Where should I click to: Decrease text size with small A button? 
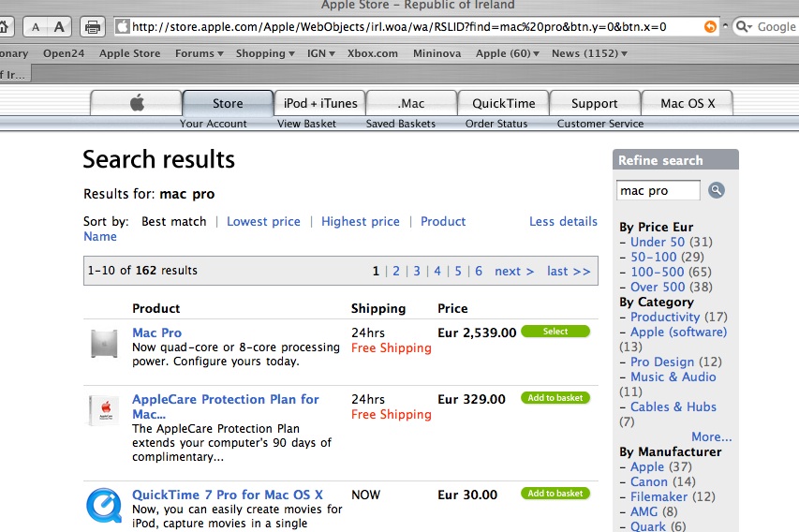[36, 26]
